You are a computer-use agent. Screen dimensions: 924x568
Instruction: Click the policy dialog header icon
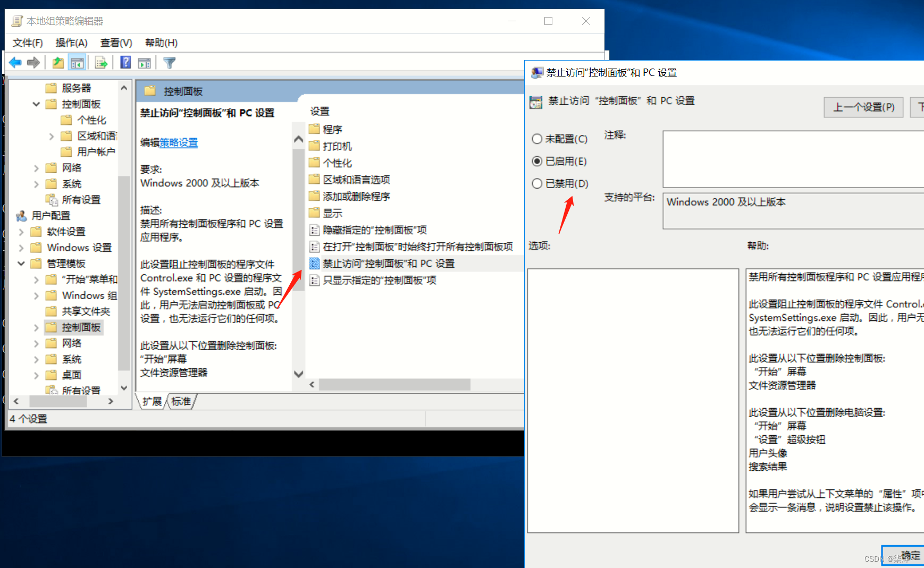(536, 101)
